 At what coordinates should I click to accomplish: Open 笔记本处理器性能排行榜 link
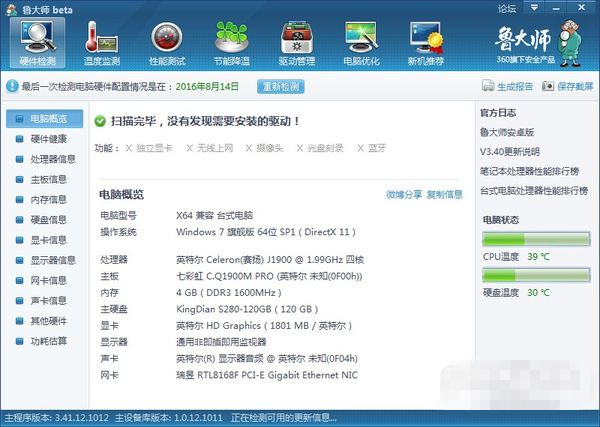[x=529, y=171]
